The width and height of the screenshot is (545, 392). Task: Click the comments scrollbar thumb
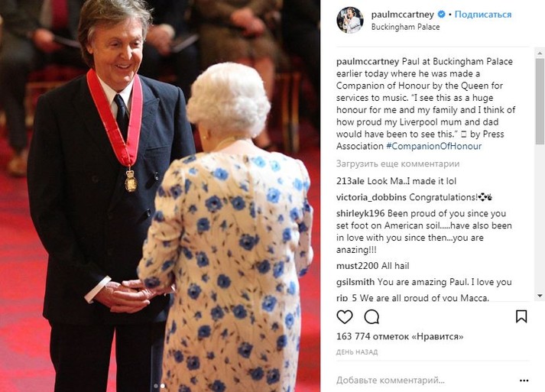click(540, 101)
